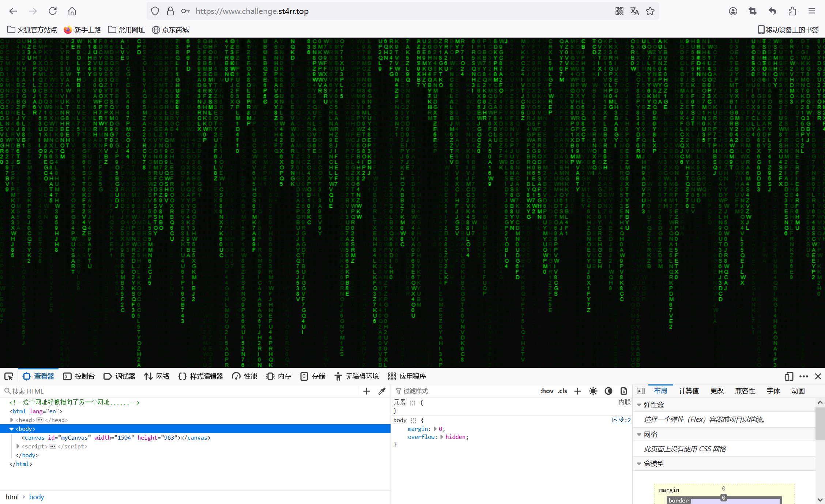Expand the head element node
The width and height of the screenshot is (825, 504).
click(x=12, y=420)
